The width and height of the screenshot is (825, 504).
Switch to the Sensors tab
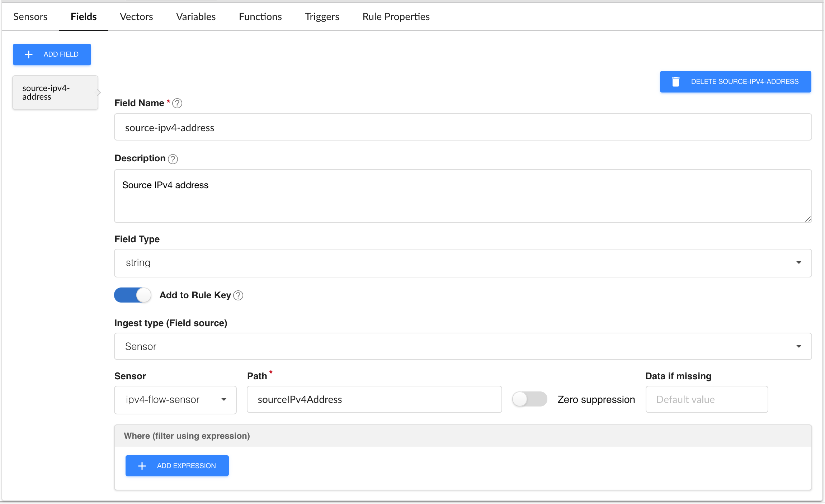point(30,17)
